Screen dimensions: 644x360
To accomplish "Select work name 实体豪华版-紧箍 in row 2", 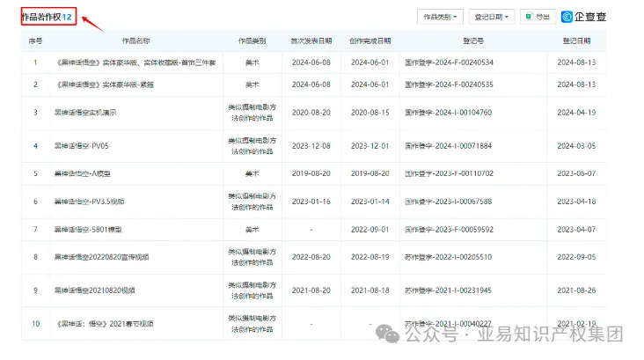I will tap(105, 84).
